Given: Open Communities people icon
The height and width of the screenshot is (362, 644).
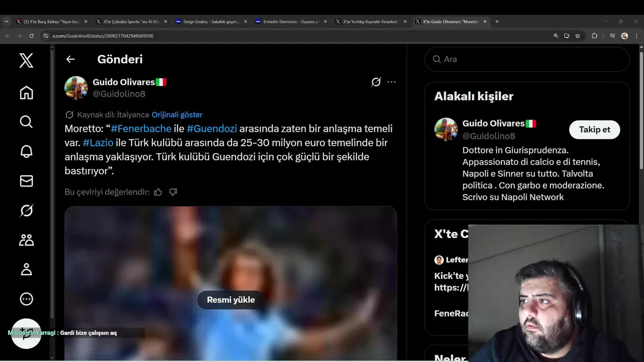Looking at the screenshot, I should [26, 240].
